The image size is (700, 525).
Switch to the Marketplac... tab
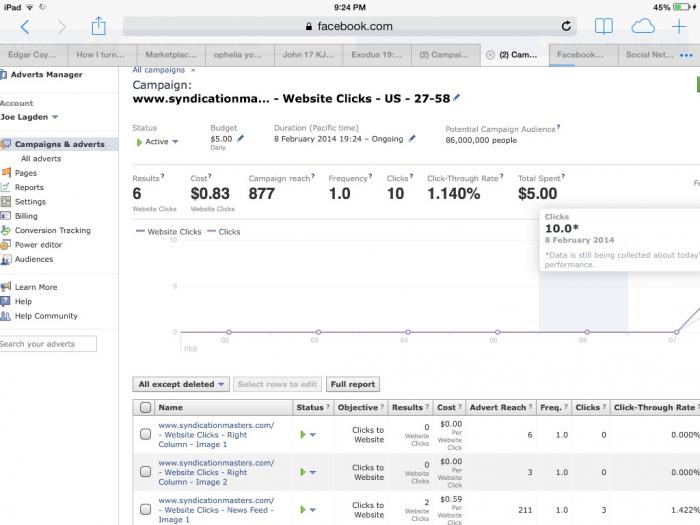click(171, 55)
